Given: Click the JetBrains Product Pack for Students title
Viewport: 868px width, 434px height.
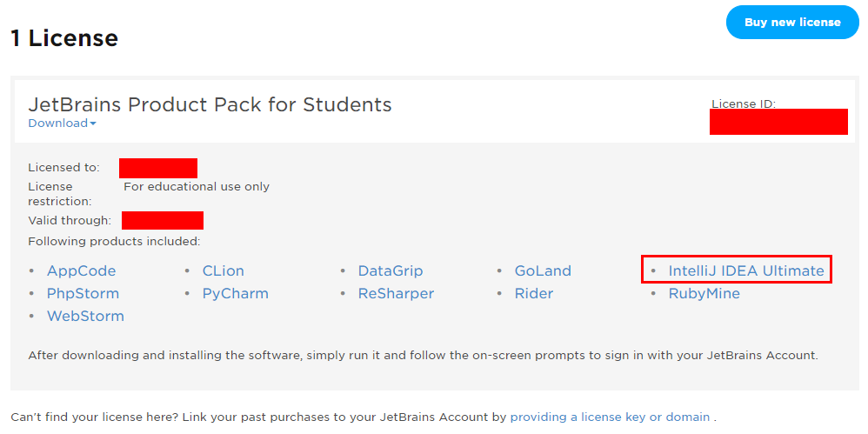Looking at the screenshot, I should pyautogui.click(x=210, y=104).
